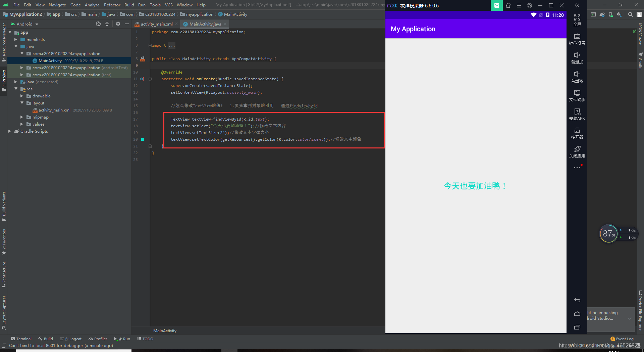Expand Gradle Scripts node

[10, 131]
